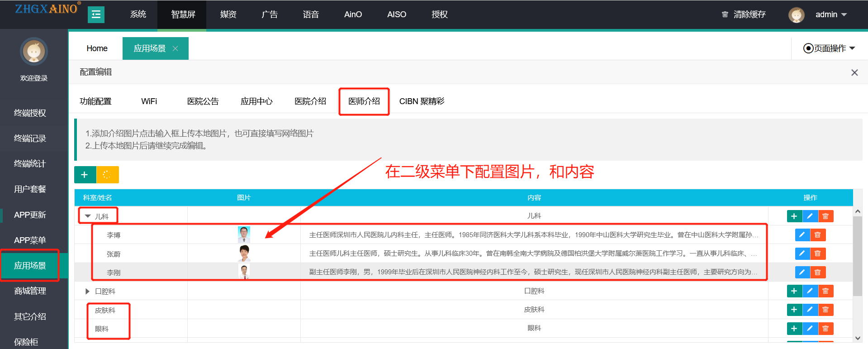Switch to the 医院公告 tab
Viewport: 868px width, 349px height.
[203, 101]
